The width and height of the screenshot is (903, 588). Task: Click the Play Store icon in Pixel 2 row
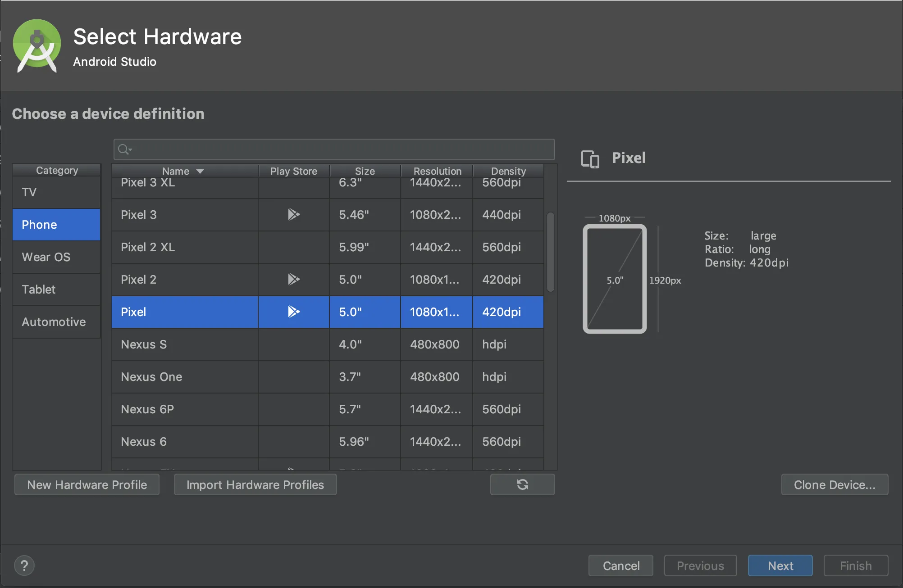[293, 279]
